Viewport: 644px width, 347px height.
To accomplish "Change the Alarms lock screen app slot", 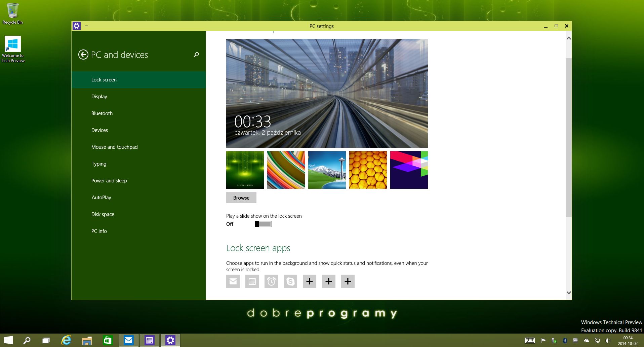I will click(271, 281).
